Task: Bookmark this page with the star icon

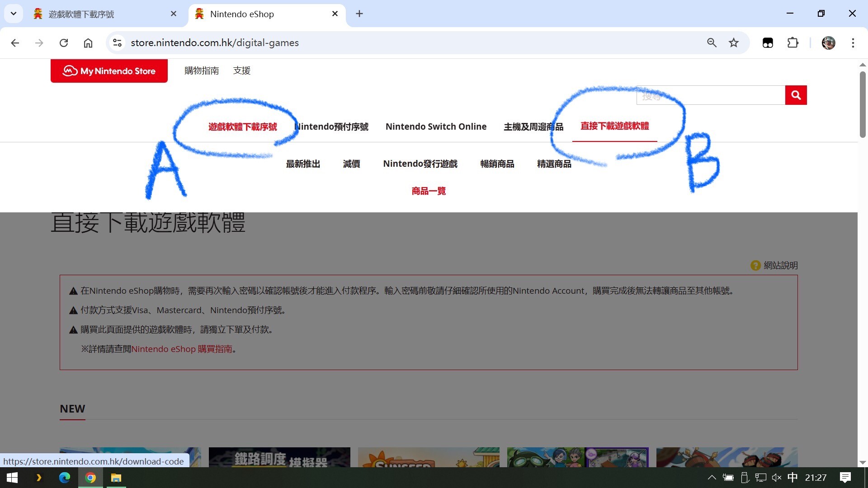Action: (x=734, y=43)
